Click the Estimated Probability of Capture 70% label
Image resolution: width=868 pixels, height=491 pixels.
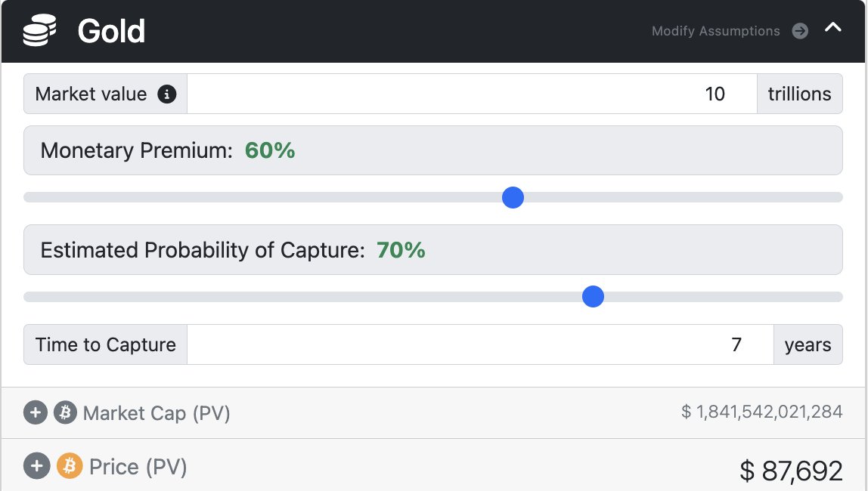coord(401,250)
